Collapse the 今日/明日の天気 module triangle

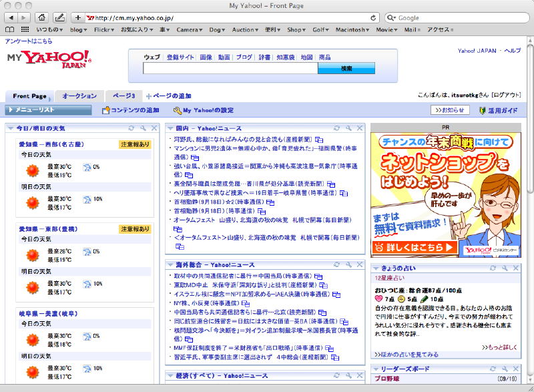tap(10, 128)
